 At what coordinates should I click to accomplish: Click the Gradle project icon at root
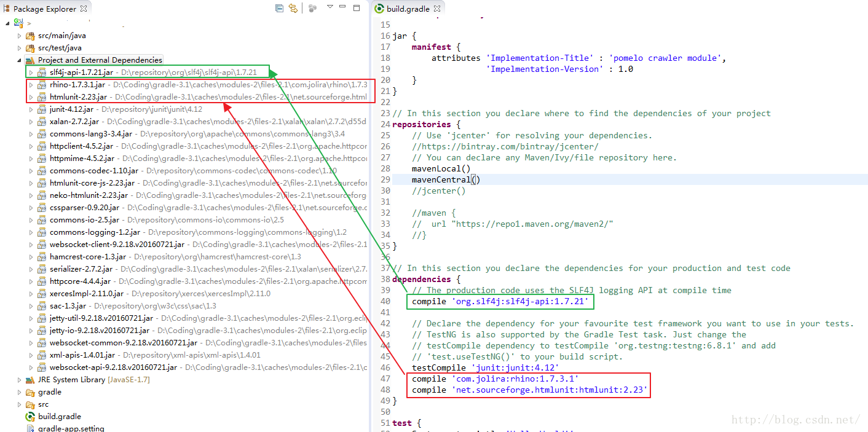click(18, 23)
